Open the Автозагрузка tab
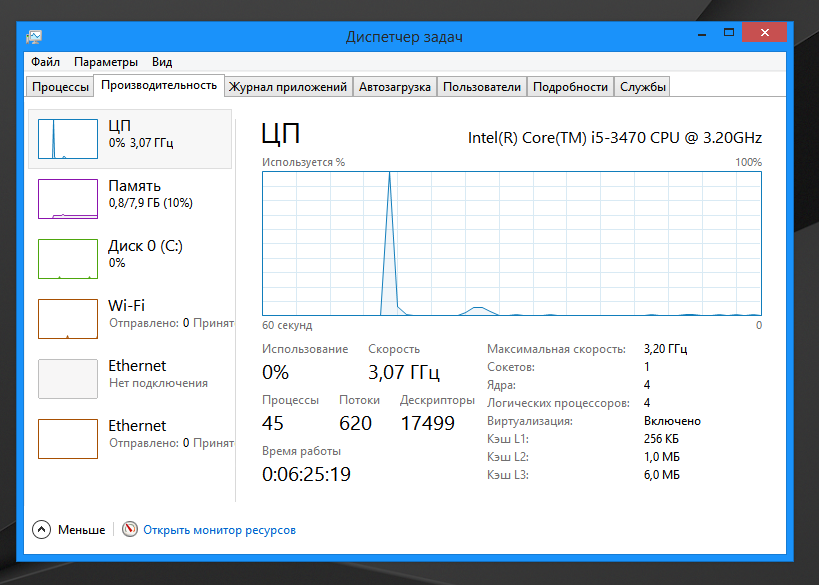819x585 pixels. click(x=394, y=87)
